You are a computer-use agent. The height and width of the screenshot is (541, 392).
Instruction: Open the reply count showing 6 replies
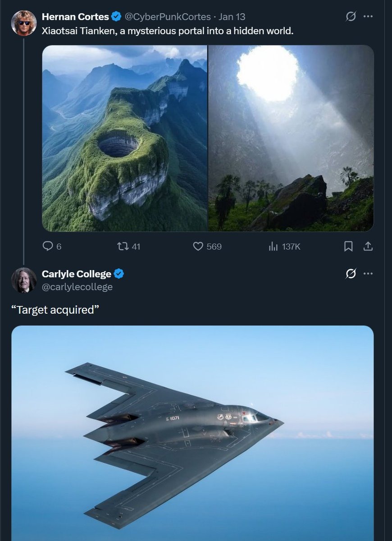[x=52, y=247]
